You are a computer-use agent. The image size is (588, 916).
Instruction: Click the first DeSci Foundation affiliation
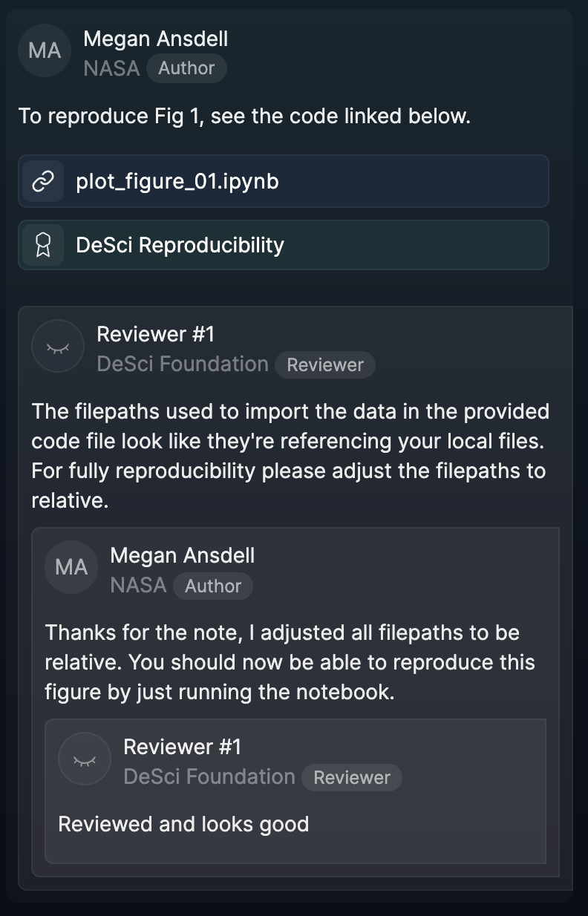tap(183, 364)
